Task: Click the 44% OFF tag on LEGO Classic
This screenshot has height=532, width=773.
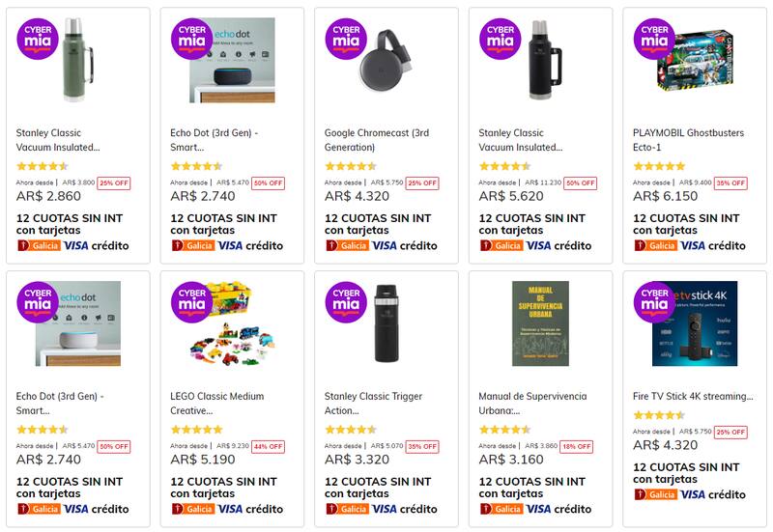Action: (268, 446)
